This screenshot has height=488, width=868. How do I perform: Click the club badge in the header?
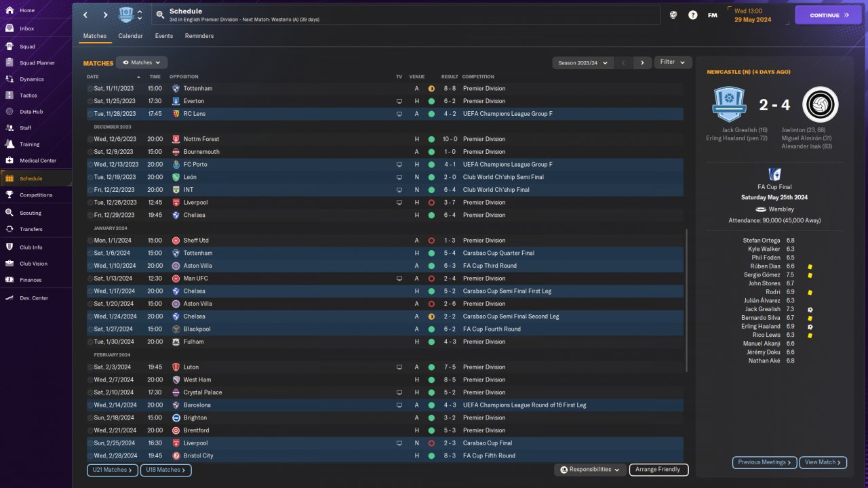coord(126,15)
